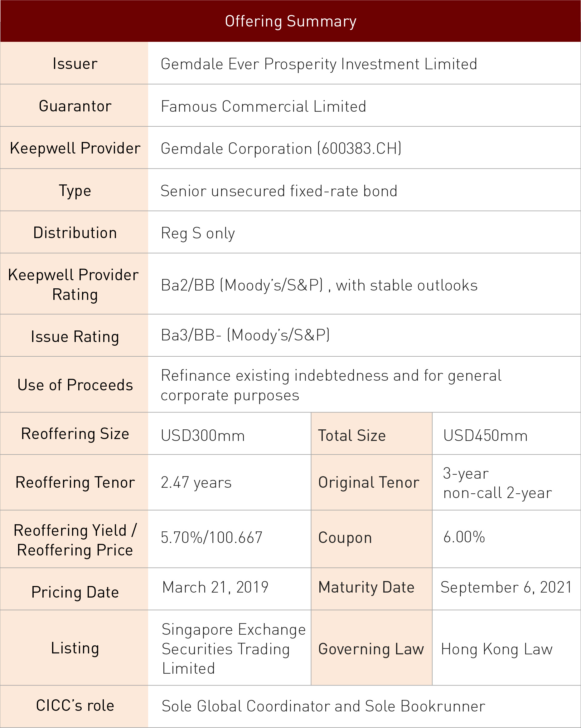Select the Ba2/BB keepwell provider rating value

pos(319,285)
